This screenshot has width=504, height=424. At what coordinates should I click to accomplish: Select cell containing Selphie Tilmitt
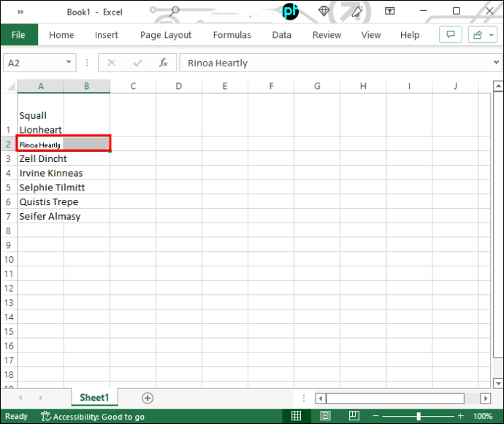[41, 188]
